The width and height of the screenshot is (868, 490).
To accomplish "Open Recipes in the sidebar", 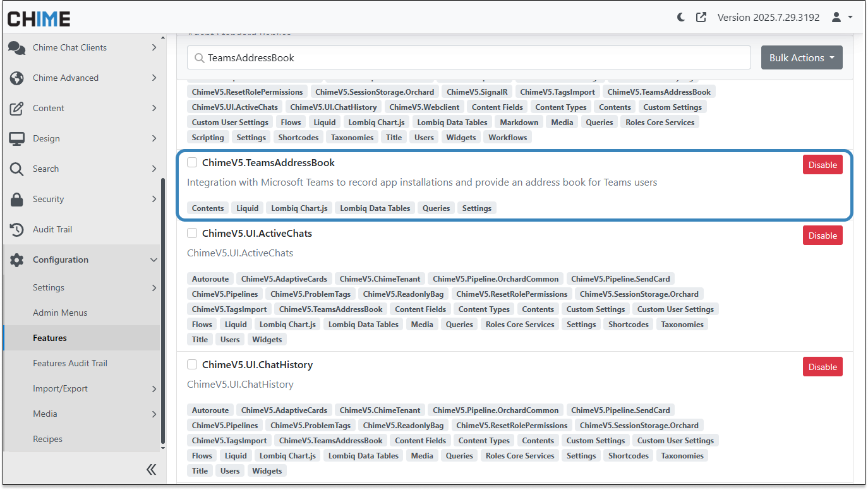I will (x=47, y=439).
